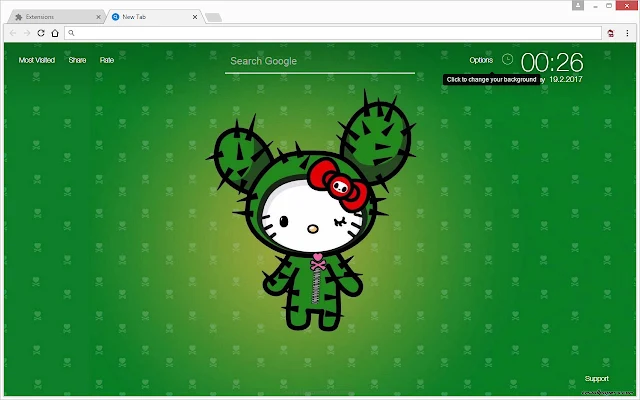Viewport: 640px width, 400px height.
Task: Focus the Search Google field
Action: [320, 62]
